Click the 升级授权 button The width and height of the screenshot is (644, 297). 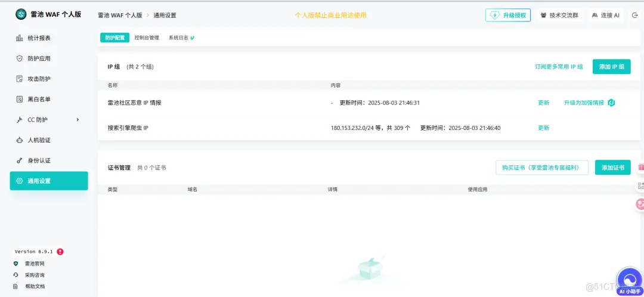coord(508,15)
